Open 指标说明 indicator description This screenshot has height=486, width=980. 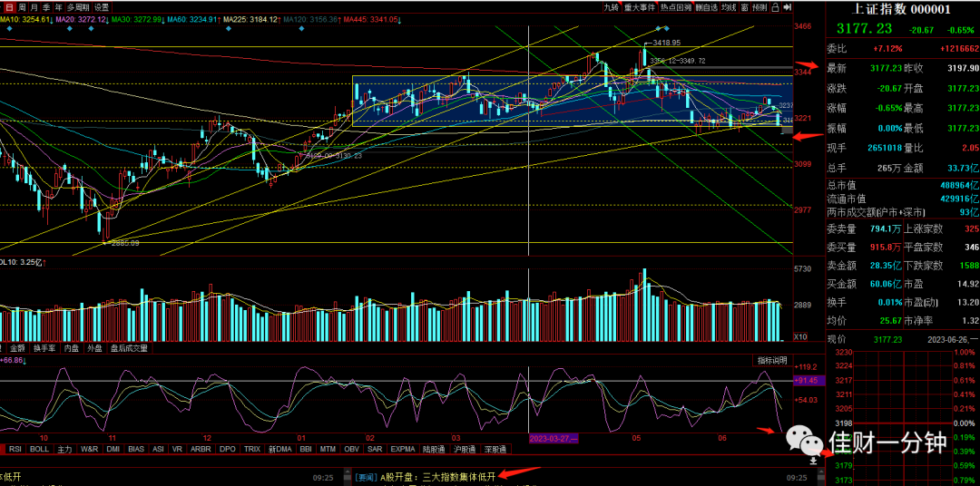coord(770,361)
